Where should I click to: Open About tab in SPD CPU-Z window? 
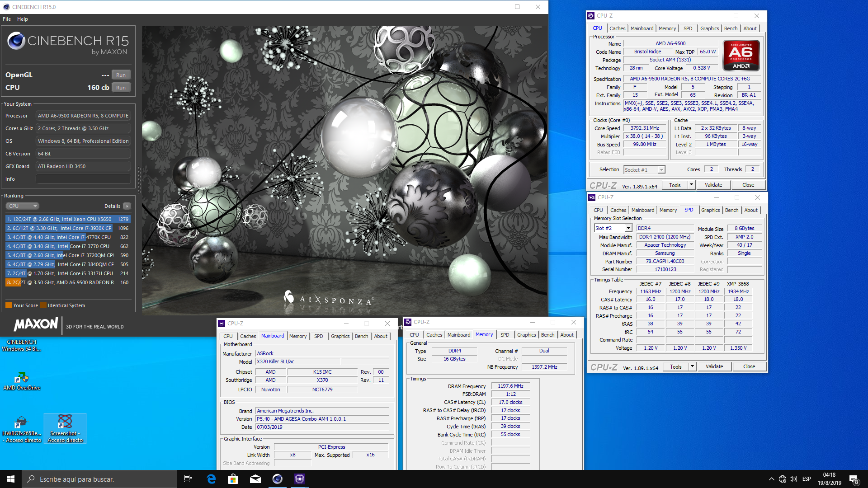[751, 210]
